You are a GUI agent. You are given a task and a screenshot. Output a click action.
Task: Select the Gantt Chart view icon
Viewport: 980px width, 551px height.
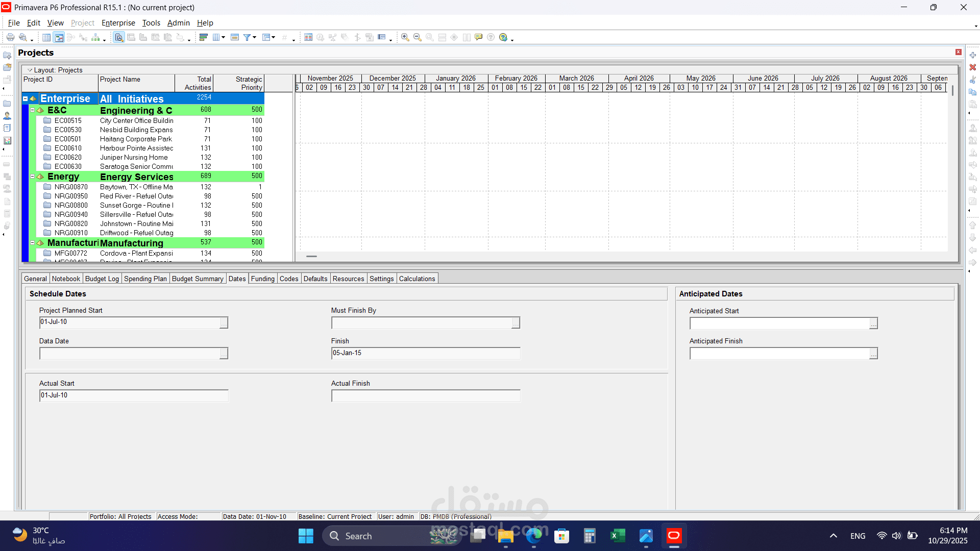[59, 37]
